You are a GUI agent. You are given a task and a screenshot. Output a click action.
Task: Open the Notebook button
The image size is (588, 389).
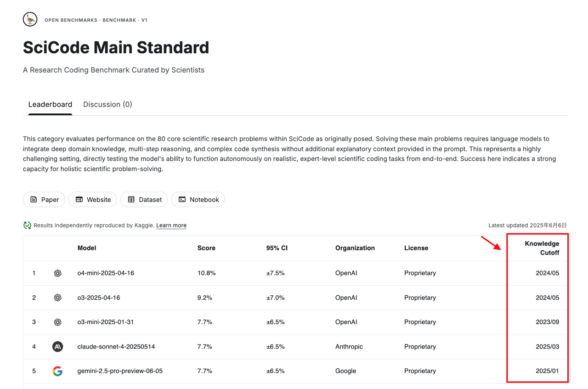click(x=198, y=200)
